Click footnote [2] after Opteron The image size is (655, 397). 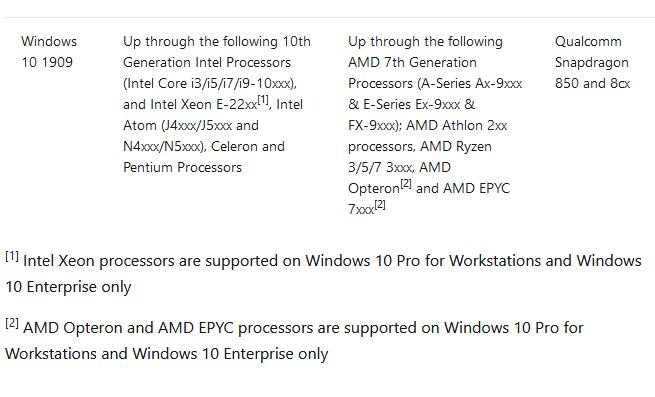click(406, 184)
